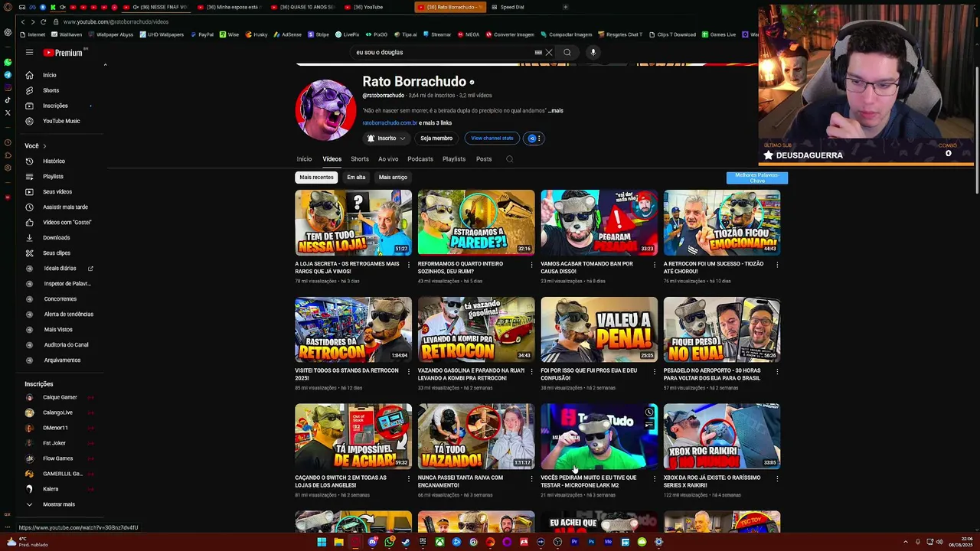Screen dimensions: 980x551
Task: Open the Inscrito subscription dropdown
Action: click(387, 139)
